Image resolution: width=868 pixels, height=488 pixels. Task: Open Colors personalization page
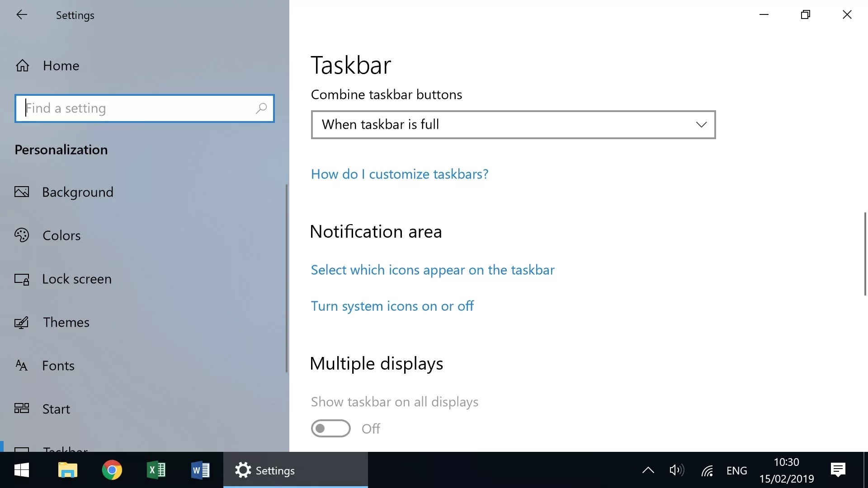61,235
